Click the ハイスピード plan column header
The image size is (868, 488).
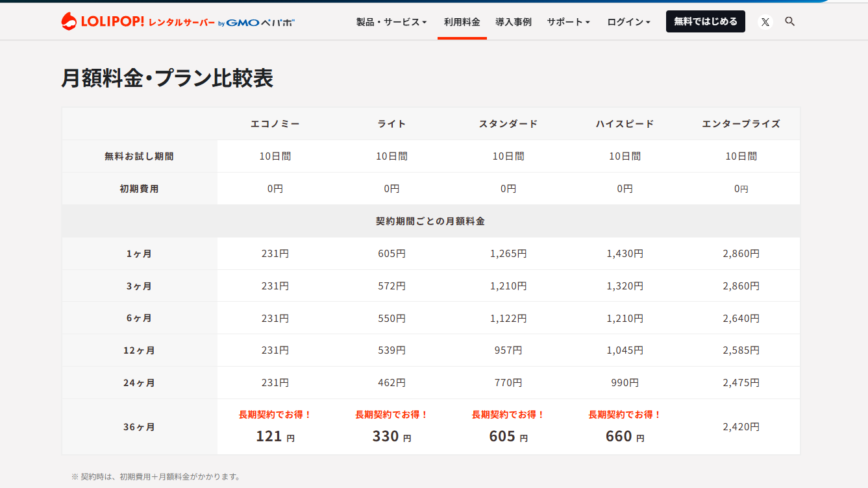625,124
